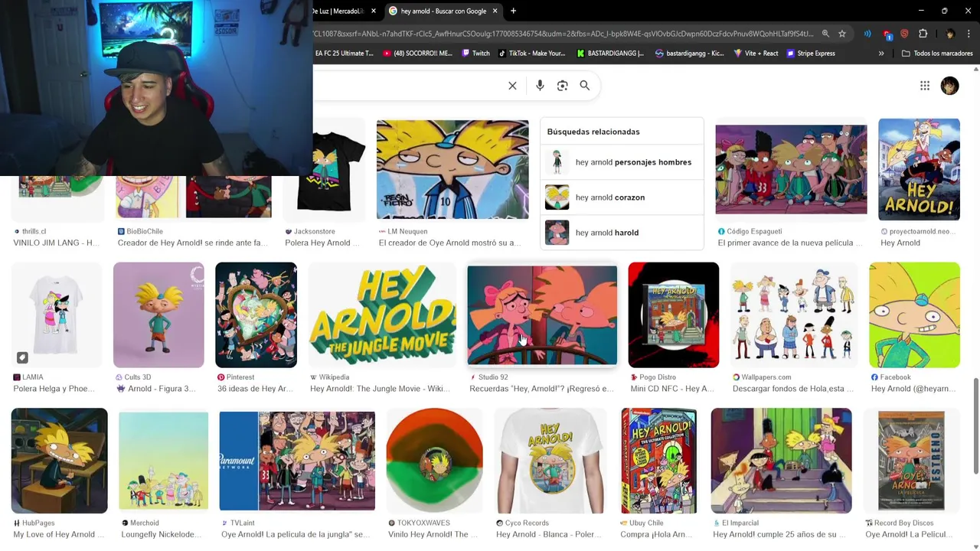The height and width of the screenshot is (551, 980).
Task: Open the Ubuy Chile DVD collection image
Action: tap(658, 461)
